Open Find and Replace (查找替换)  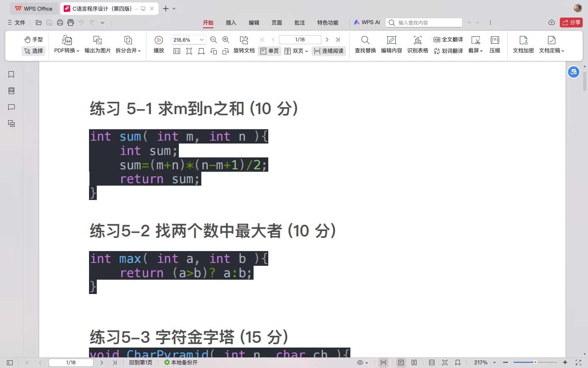[365, 45]
